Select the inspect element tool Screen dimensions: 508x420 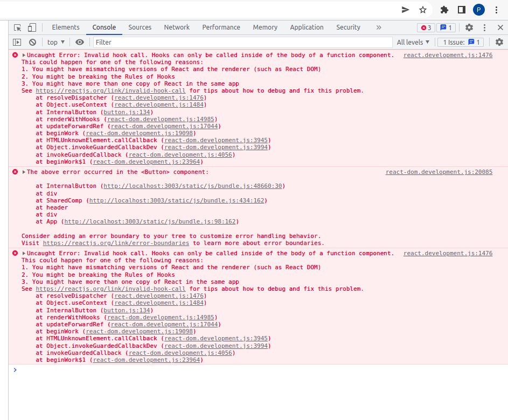[x=17, y=27]
